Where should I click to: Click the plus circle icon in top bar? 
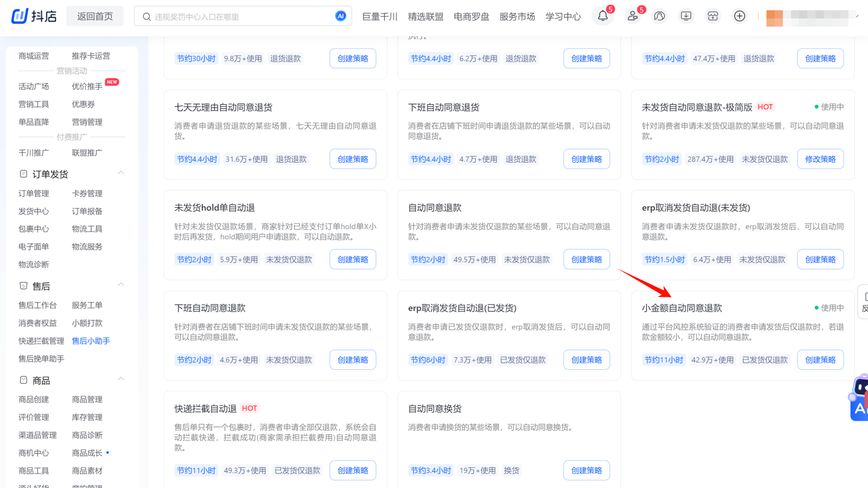click(740, 16)
